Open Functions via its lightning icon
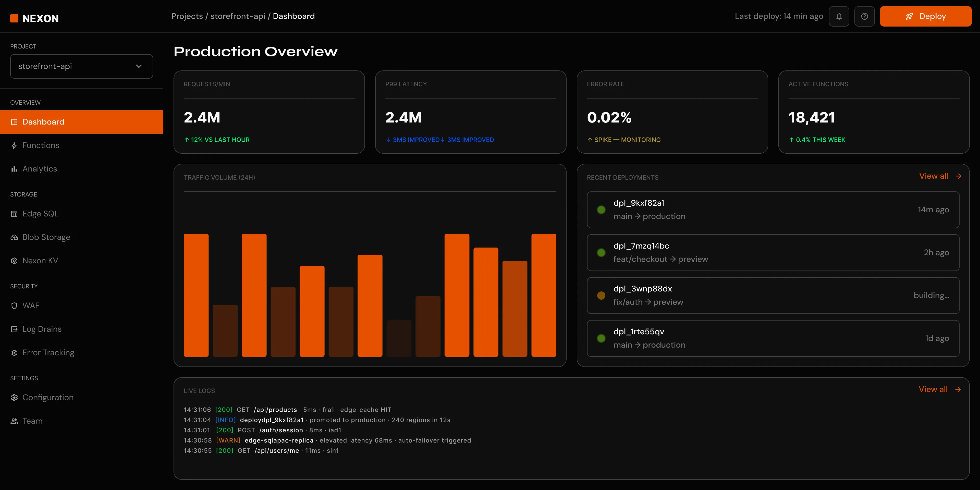Image resolution: width=980 pixels, height=490 pixels. [x=14, y=145]
